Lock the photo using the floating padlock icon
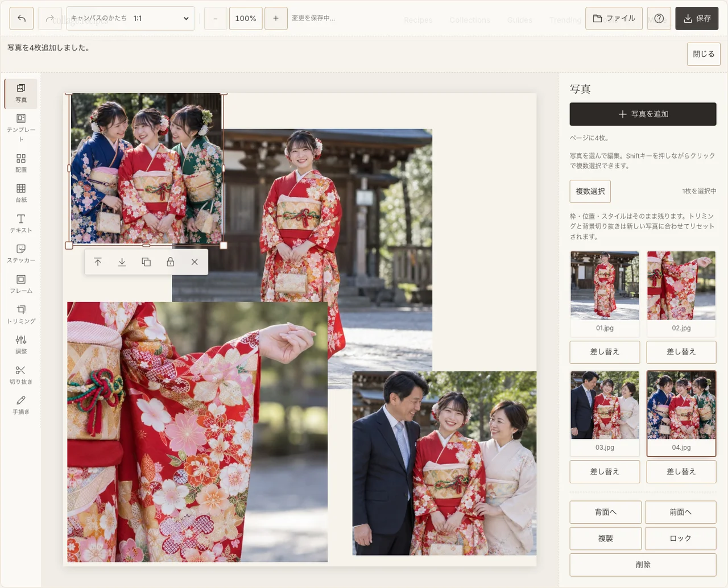The image size is (728, 588). [x=170, y=262]
